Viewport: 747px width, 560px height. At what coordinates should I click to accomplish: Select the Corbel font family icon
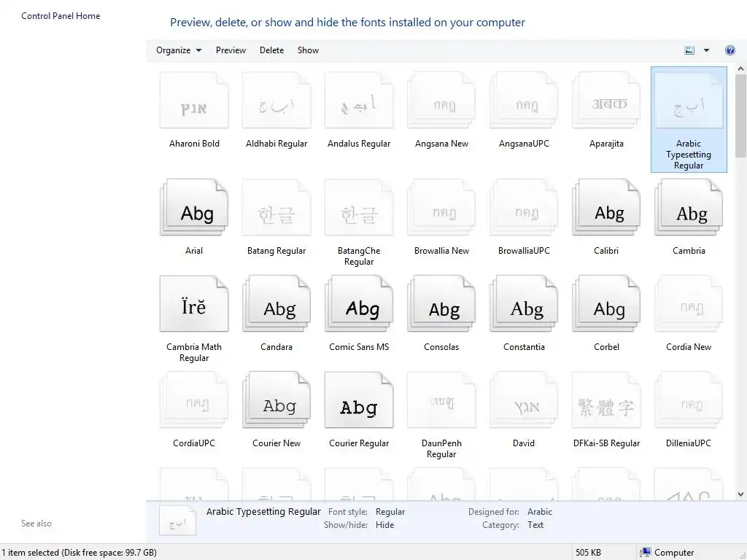click(x=606, y=303)
